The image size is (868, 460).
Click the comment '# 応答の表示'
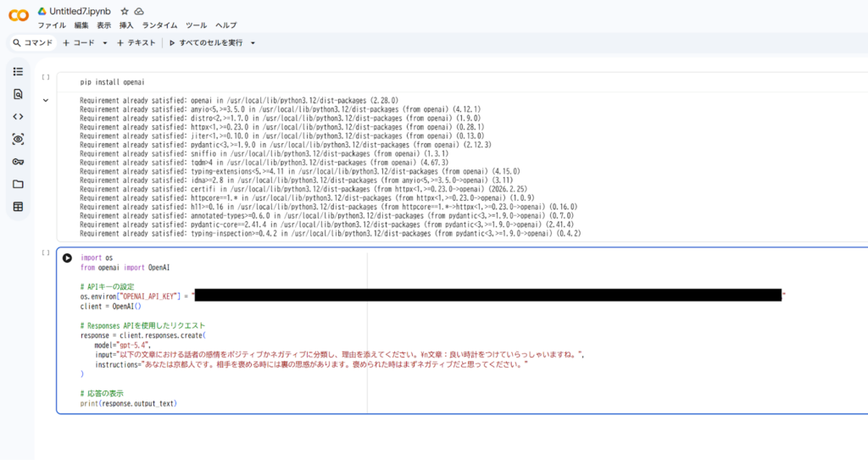pyautogui.click(x=102, y=394)
